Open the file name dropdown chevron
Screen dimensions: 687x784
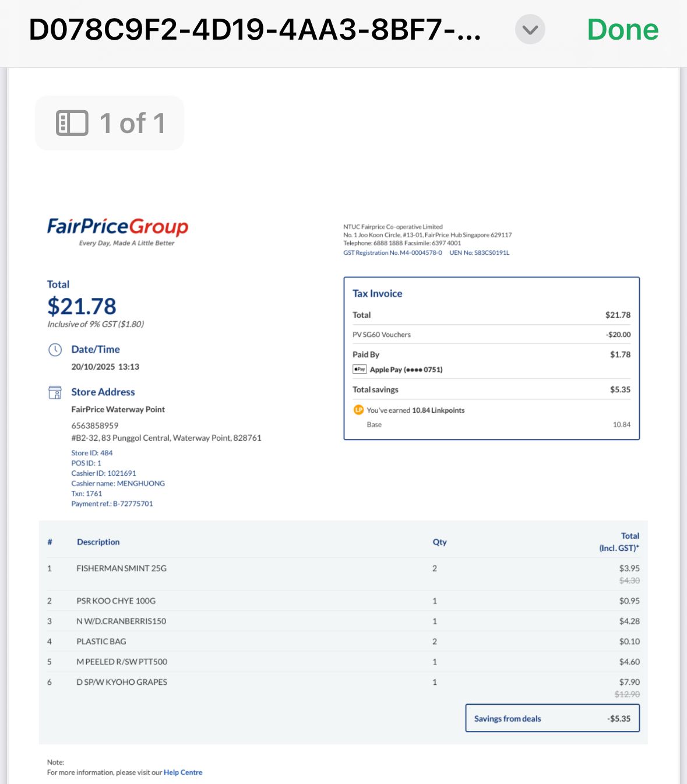[530, 29]
